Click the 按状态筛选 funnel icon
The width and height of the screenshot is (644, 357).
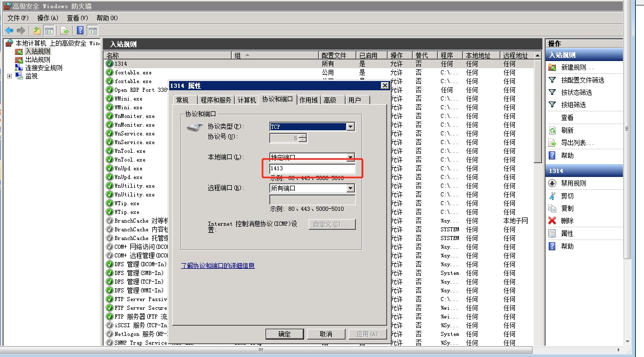[552, 92]
